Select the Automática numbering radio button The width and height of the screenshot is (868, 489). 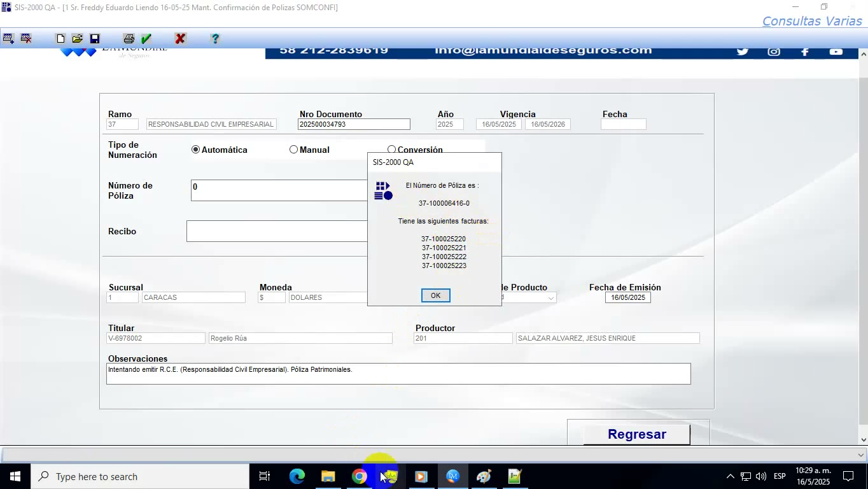click(195, 150)
